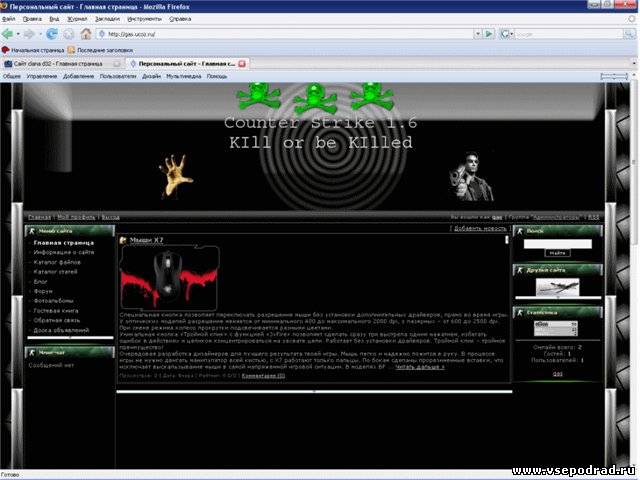Select Главная страница in the site menu

pos(64,243)
